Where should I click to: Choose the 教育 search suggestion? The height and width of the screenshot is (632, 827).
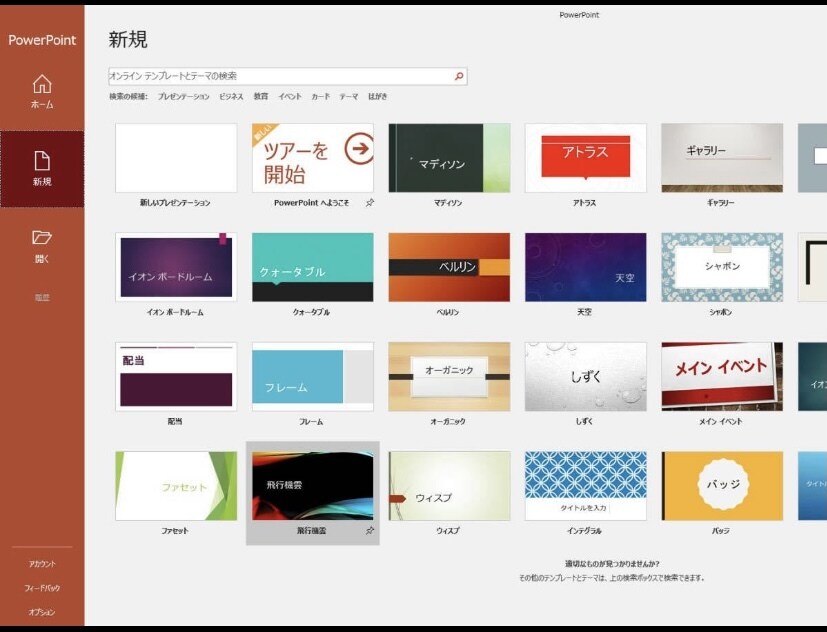[x=261, y=97]
